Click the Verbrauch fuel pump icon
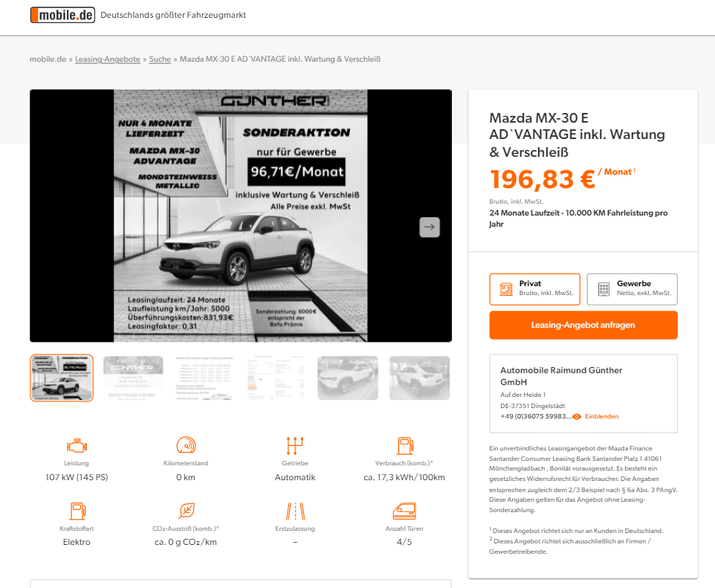The image size is (715, 588). (404, 446)
